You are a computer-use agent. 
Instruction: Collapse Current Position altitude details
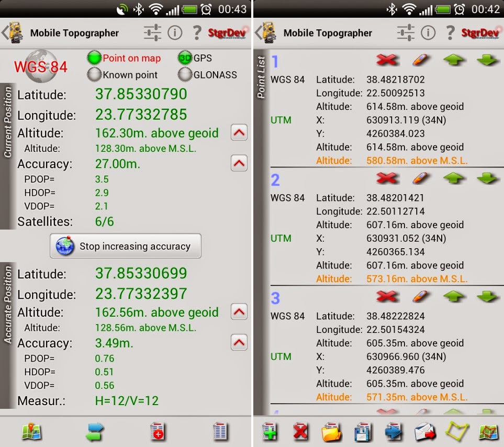[239, 132]
